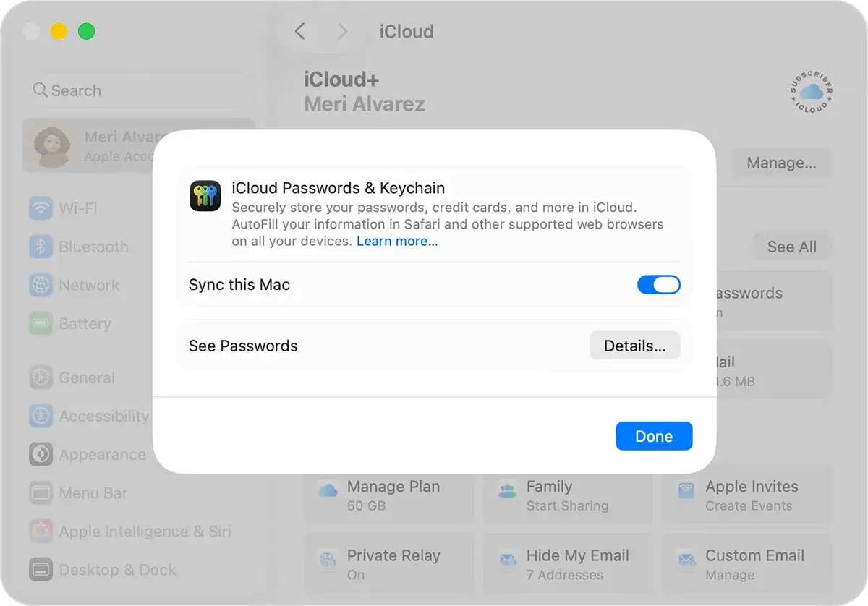Click the Battery icon in sidebar

41,323
